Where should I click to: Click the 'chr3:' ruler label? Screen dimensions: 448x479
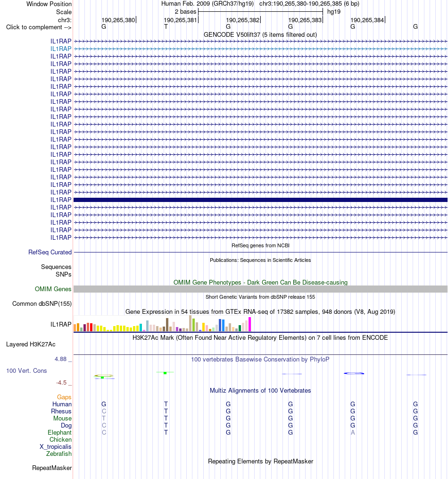[x=65, y=20]
